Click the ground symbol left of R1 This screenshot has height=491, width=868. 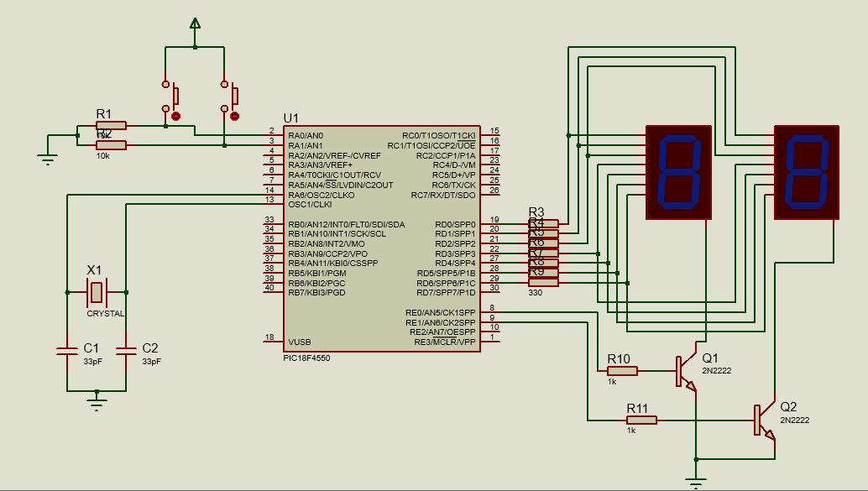click(x=47, y=156)
